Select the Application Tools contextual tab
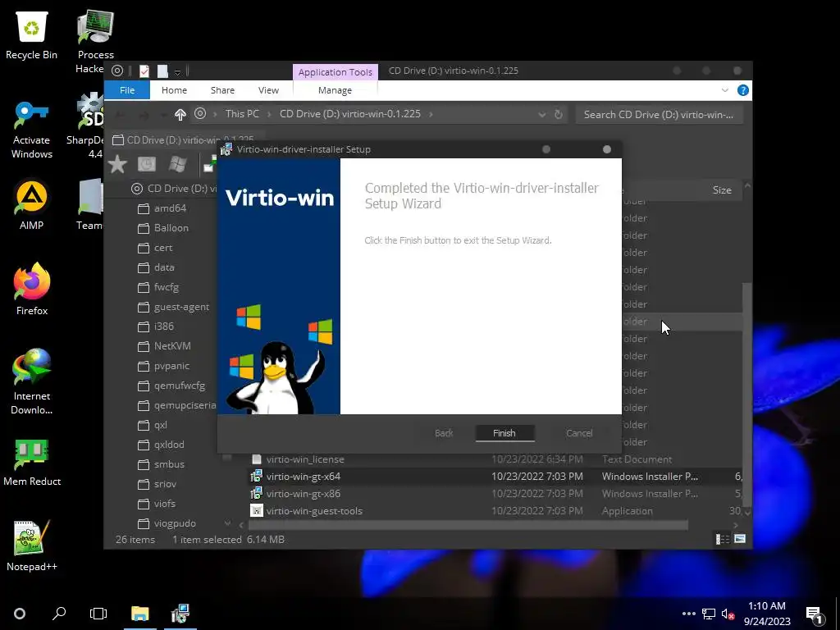This screenshot has height=630, width=840. click(x=335, y=72)
